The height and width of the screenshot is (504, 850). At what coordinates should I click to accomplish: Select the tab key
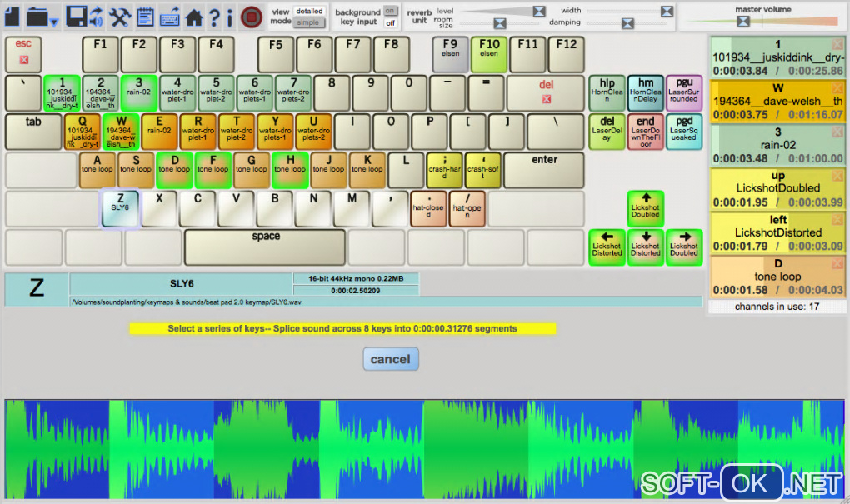click(x=33, y=132)
